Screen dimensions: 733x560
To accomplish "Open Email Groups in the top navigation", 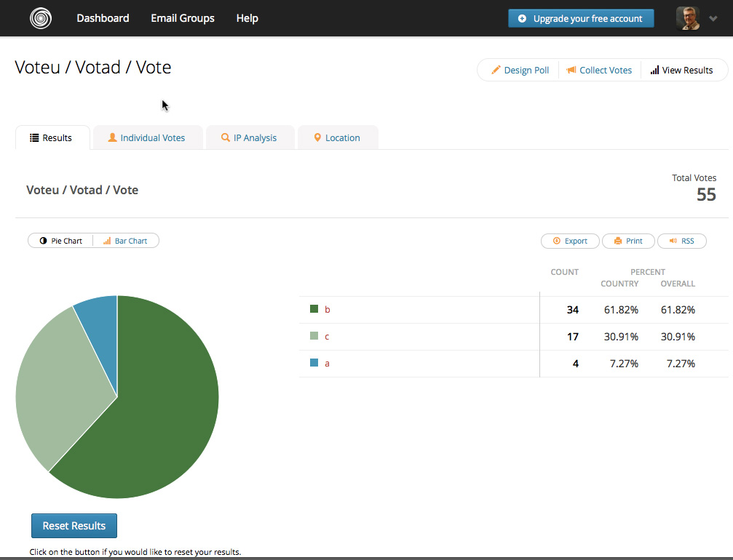I will [183, 18].
